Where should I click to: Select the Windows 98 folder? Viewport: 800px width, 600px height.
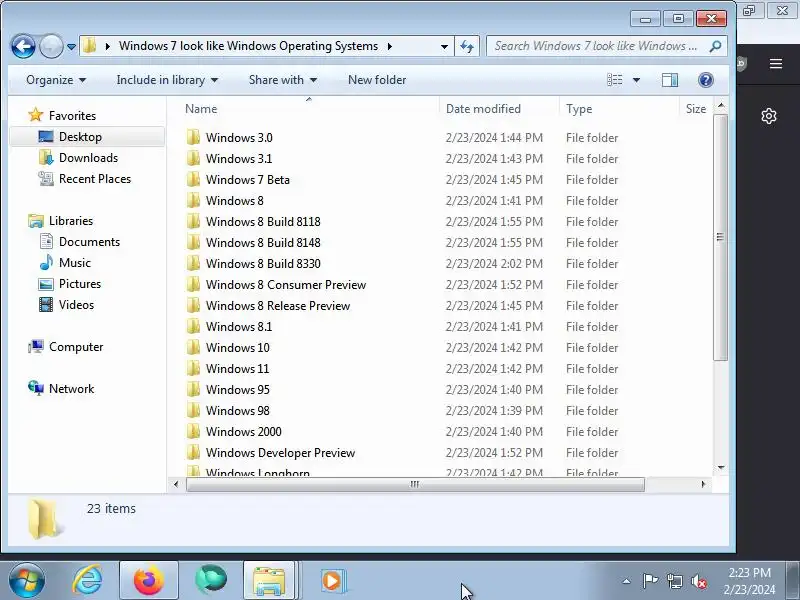(x=238, y=410)
